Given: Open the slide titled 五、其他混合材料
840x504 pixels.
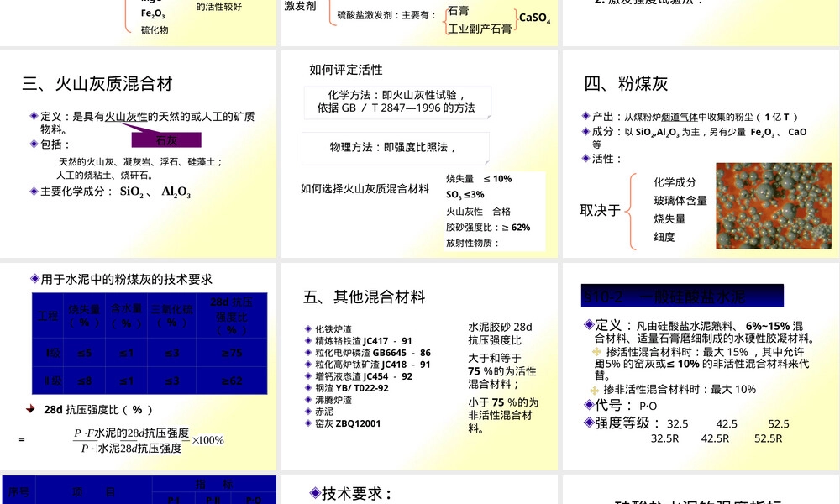Looking at the screenshot, I should pyautogui.click(x=419, y=367).
